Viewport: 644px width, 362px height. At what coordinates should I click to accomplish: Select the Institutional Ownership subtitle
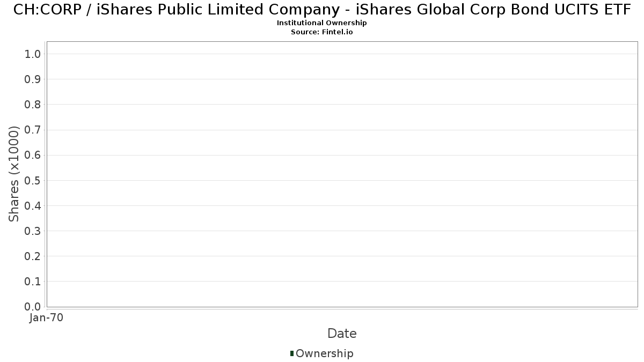[322, 23]
